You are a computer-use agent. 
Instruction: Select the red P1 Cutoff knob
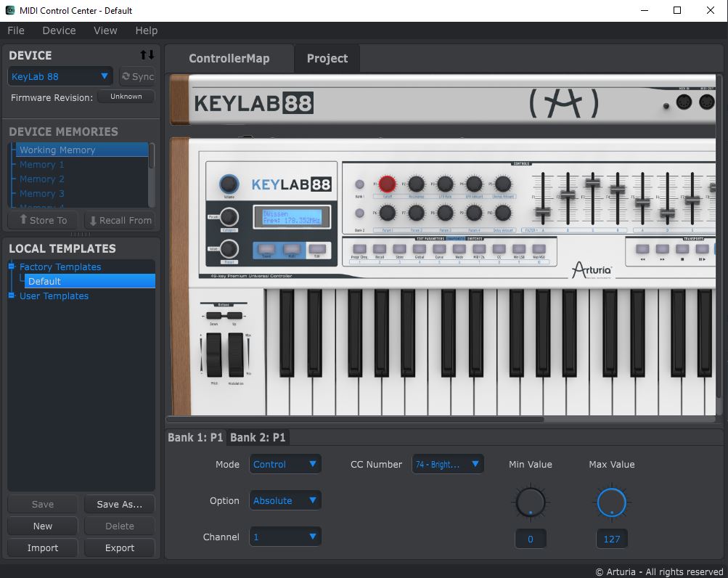coord(387,184)
